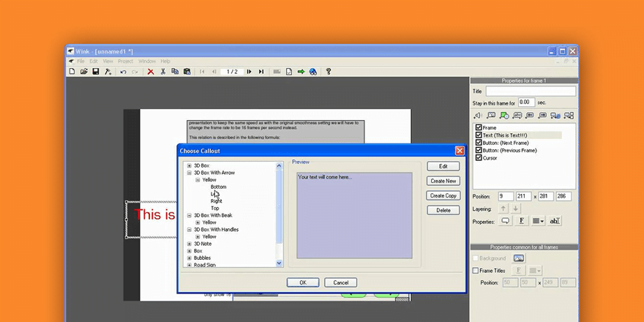Open the Project menu
The width and height of the screenshot is (644, 322).
125,61
